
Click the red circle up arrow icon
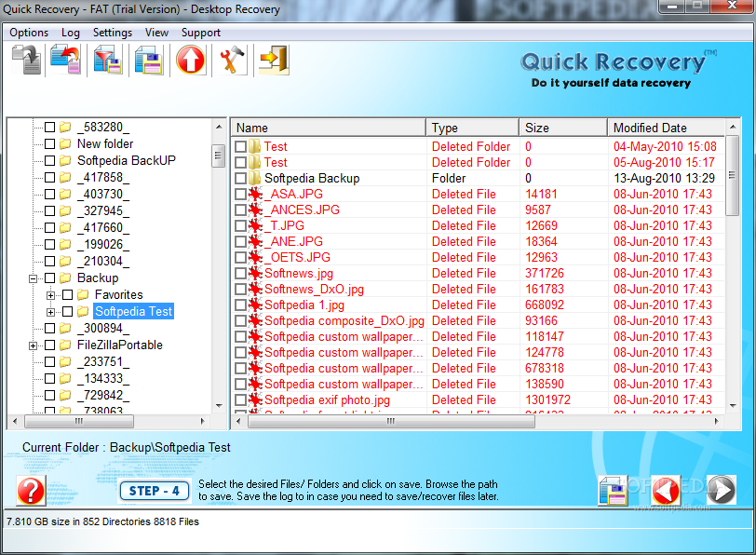click(x=191, y=60)
